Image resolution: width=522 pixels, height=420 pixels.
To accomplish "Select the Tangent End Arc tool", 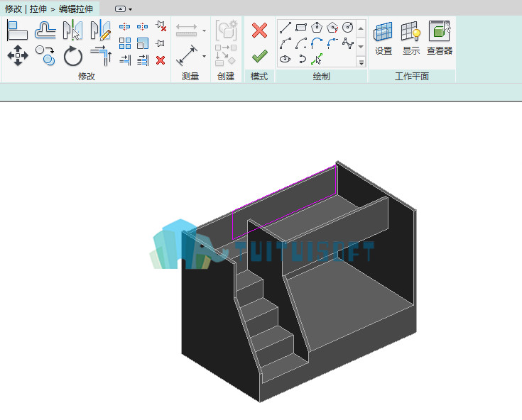I will [x=317, y=43].
